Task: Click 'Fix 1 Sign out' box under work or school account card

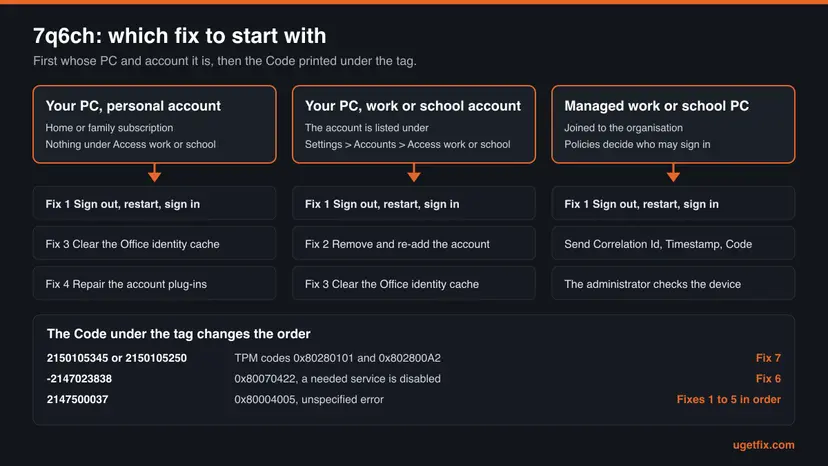Action: (413, 203)
